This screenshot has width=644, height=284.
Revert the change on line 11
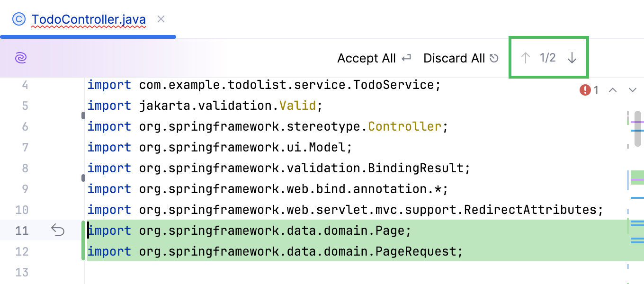tap(58, 231)
